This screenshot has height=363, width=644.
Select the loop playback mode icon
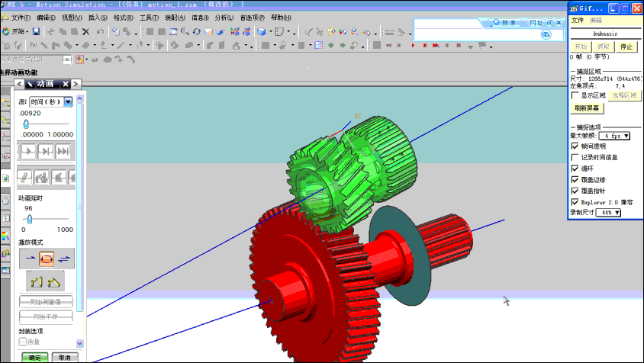click(47, 259)
